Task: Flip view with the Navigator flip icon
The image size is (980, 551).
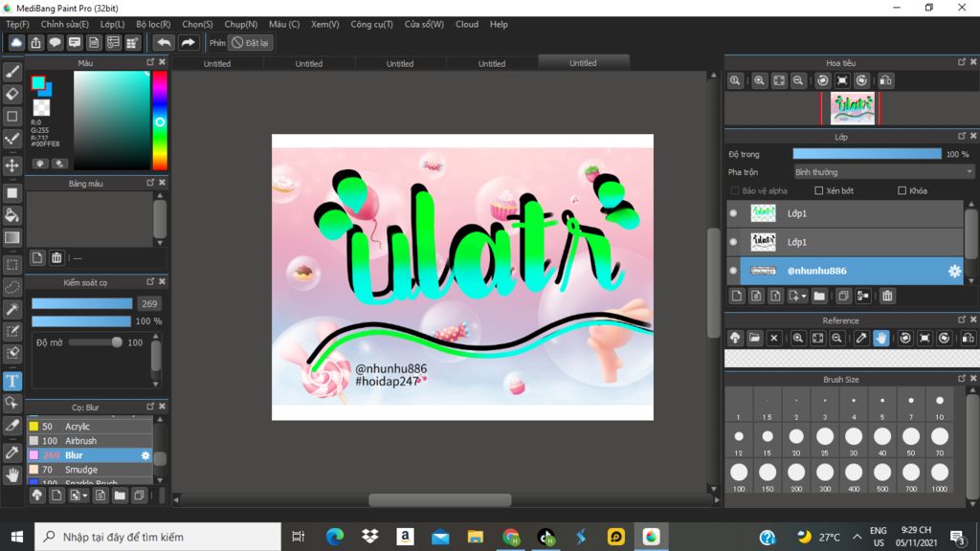Action: point(885,80)
